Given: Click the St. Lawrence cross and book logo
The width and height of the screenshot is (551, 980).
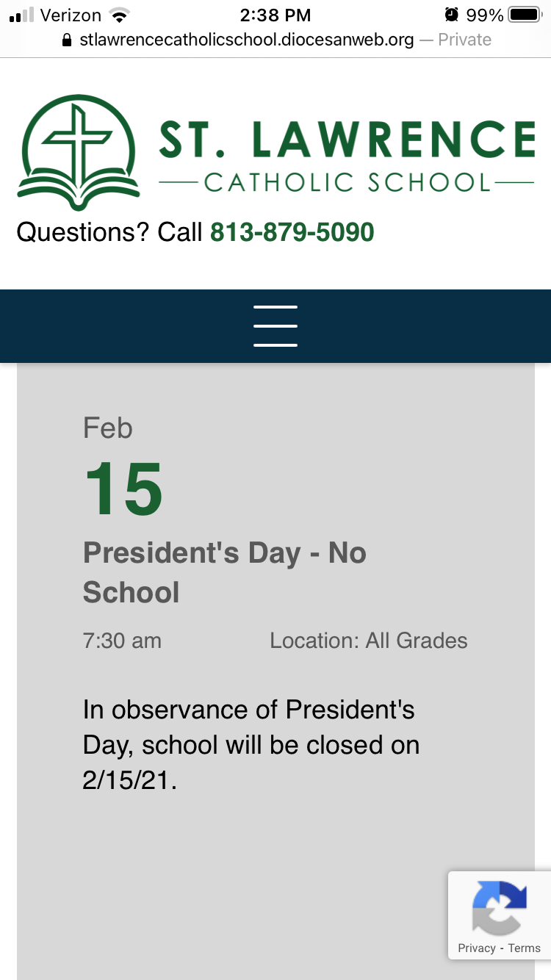Looking at the screenshot, I should coord(79,152).
